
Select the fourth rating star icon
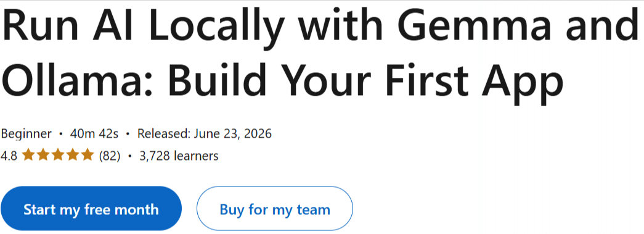click(x=73, y=156)
